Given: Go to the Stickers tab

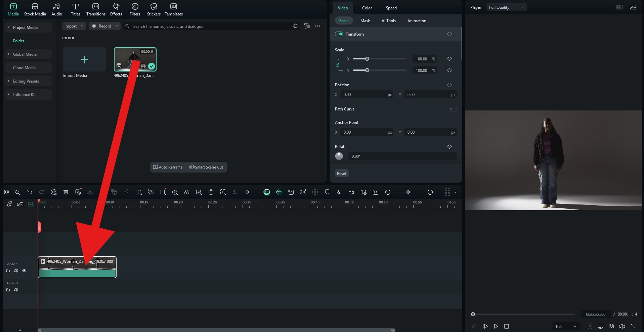Looking at the screenshot, I should pyautogui.click(x=154, y=9).
